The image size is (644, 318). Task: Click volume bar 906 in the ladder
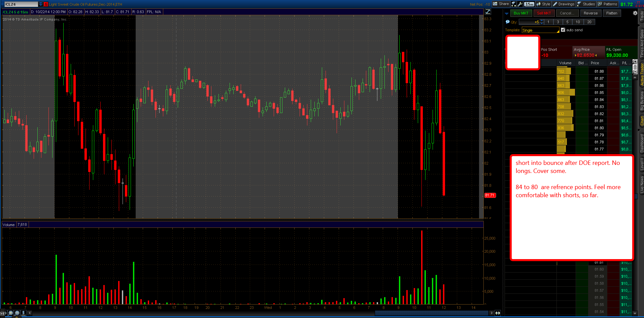click(566, 93)
